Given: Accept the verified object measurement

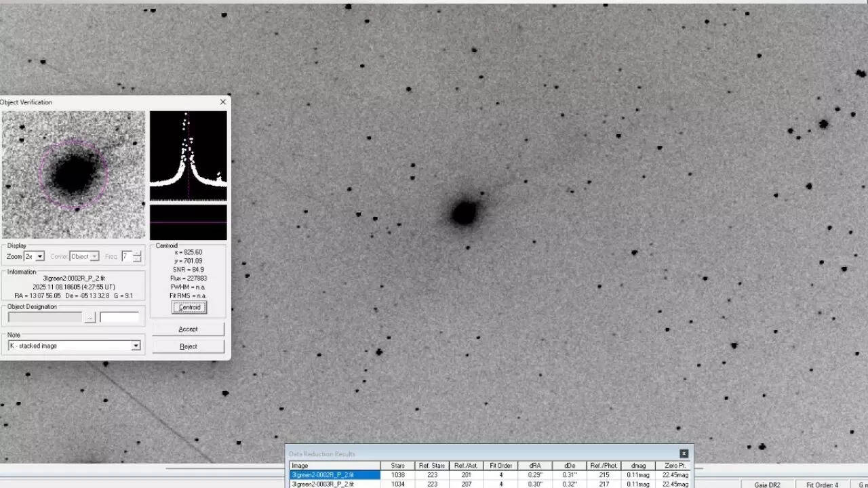Looking at the screenshot, I should coord(188,329).
